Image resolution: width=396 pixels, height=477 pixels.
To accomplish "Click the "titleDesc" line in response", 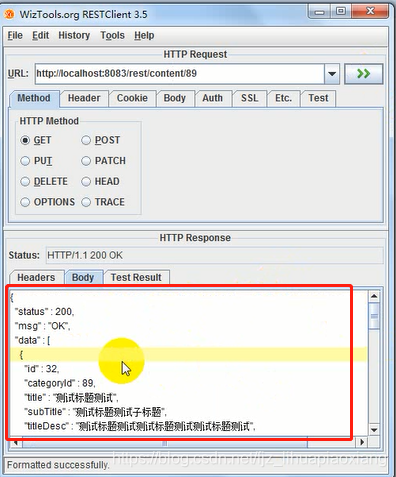I will tap(140, 426).
